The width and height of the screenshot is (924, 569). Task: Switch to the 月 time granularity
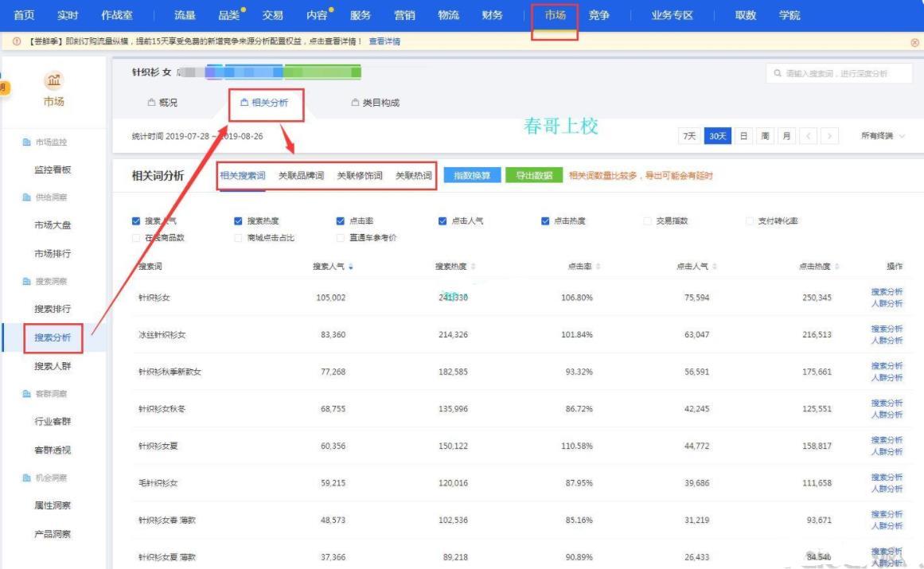pos(786,136)
